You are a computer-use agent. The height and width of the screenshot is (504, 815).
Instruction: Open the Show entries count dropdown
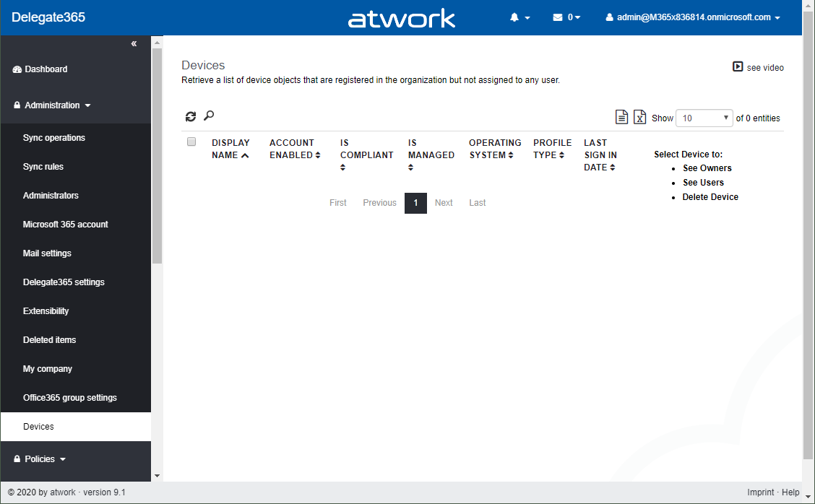tap(704, 118)
